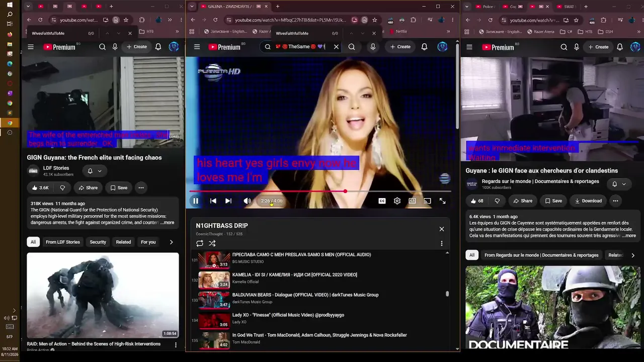Run the search in the center YouTube window
Screen dimensions: 644x362
point(352,47)
